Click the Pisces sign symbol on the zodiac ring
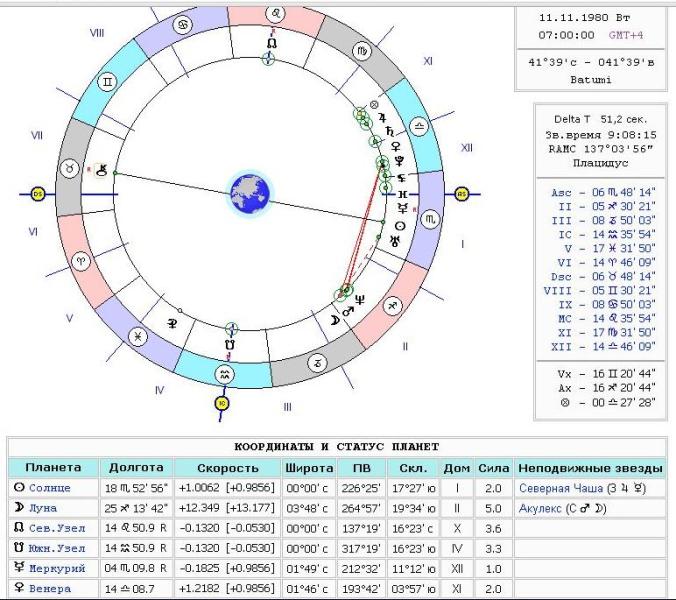 point(138,337)
